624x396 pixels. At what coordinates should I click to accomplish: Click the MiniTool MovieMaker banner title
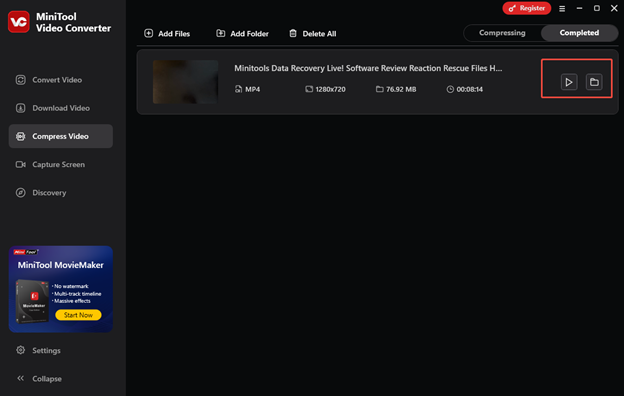[60, 265]
